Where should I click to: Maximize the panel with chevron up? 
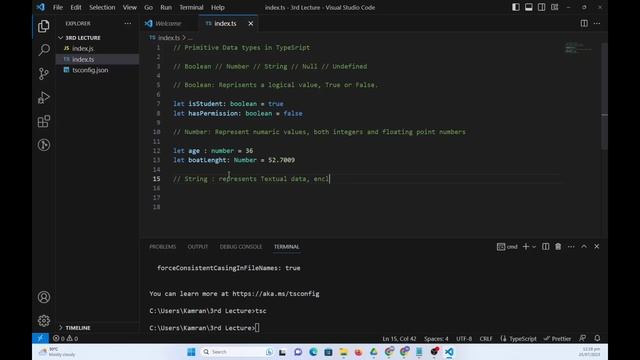[584, 247]
